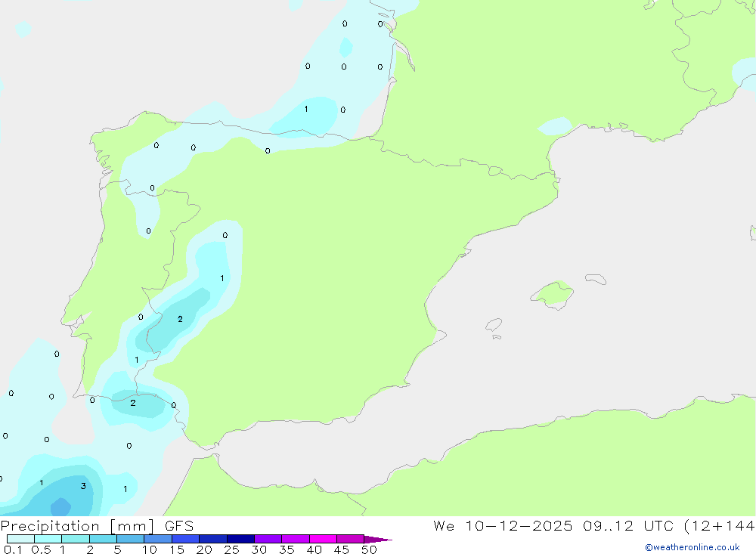Click the 25–30 mm dark navy legend box
Image resolution: width=756 pixels, height=554 pixels.
click(240, 539)
